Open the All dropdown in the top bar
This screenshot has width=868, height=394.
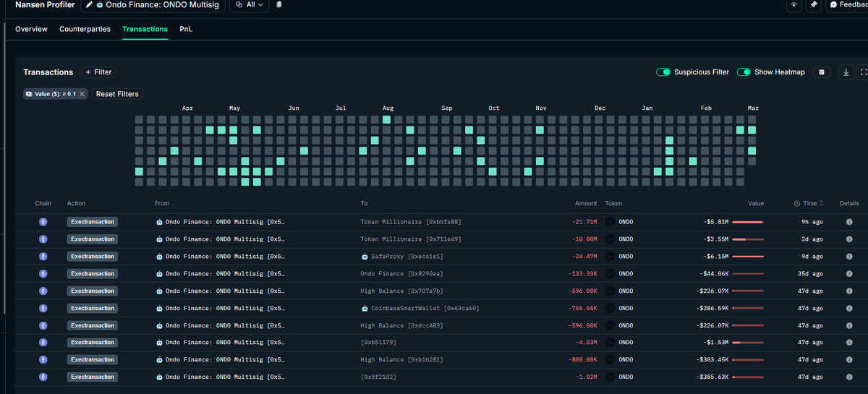tap(250, 4)
